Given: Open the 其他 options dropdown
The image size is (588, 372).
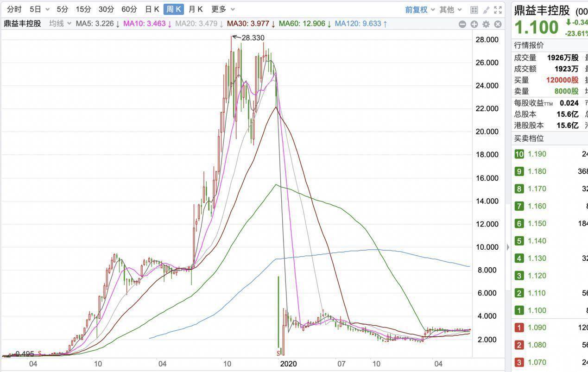Looking at the screenshot, I should coord(451,9).
